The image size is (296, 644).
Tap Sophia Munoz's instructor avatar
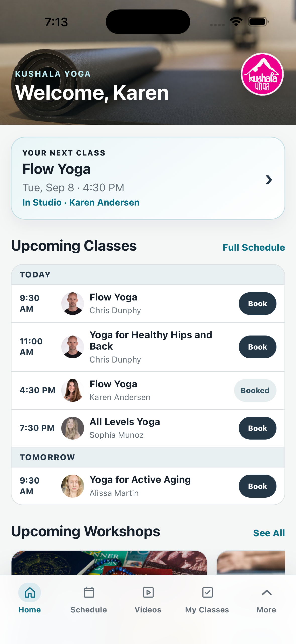coord(73,428)
